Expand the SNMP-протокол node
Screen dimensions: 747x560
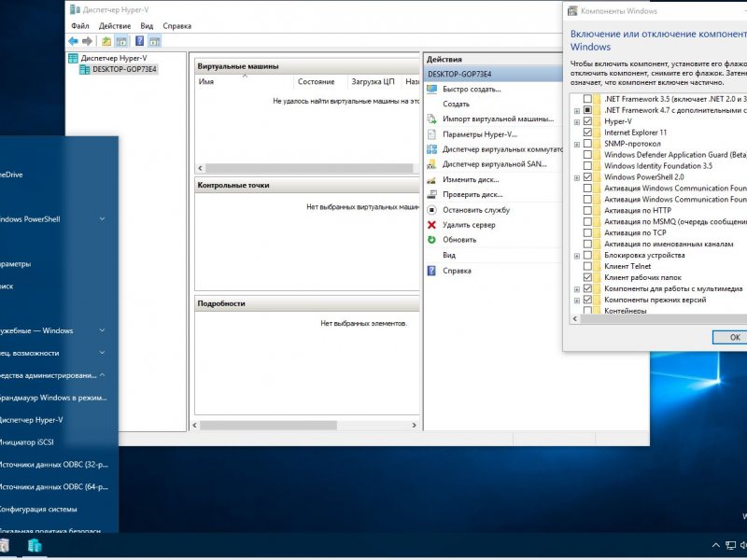[577, 145]
